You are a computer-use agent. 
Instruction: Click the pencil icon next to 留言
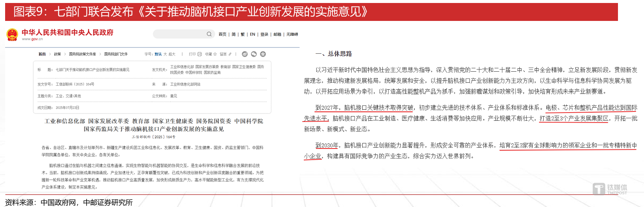[x=230, y=54]
